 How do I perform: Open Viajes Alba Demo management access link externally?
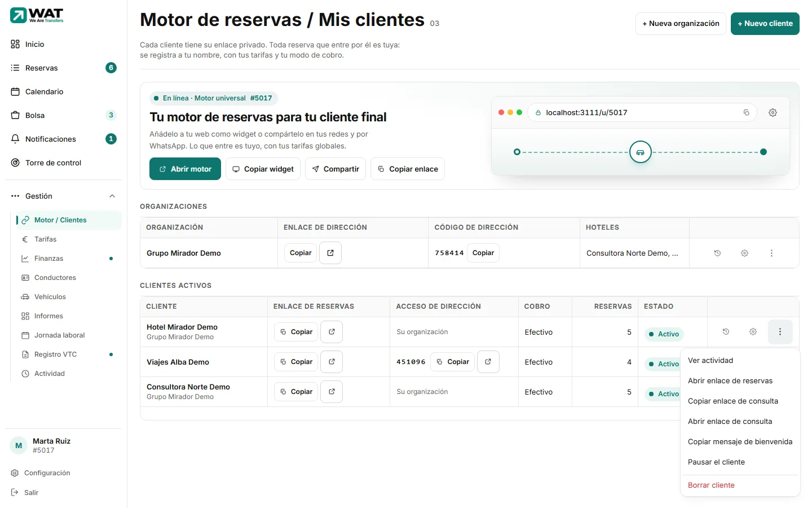pos(488,362)
